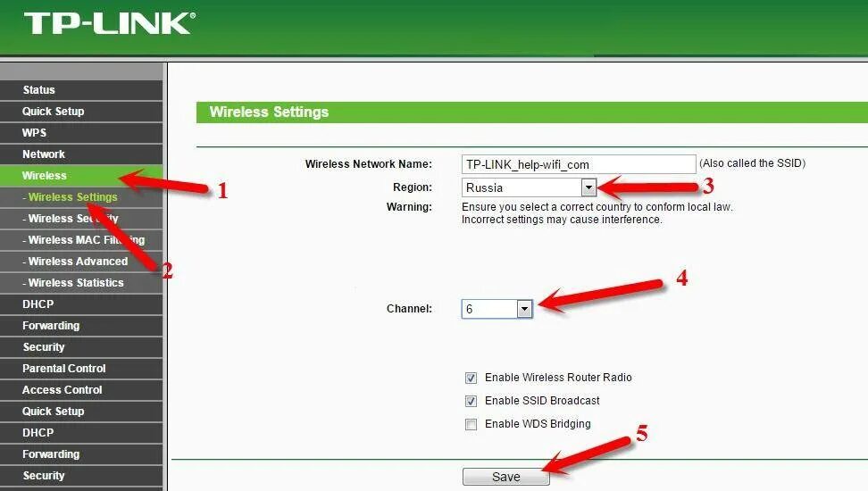The image size is (868, 491).
Task: Click the 'Region:' field label
Action: tap(413, 187)
